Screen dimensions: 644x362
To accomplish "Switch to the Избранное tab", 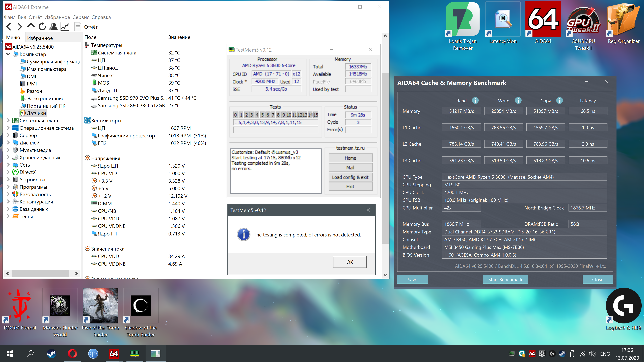I will pyautogui.click(x=40, y=38).
